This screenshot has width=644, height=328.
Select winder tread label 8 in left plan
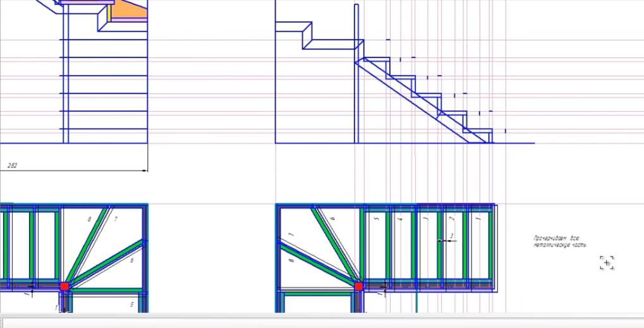89,219
